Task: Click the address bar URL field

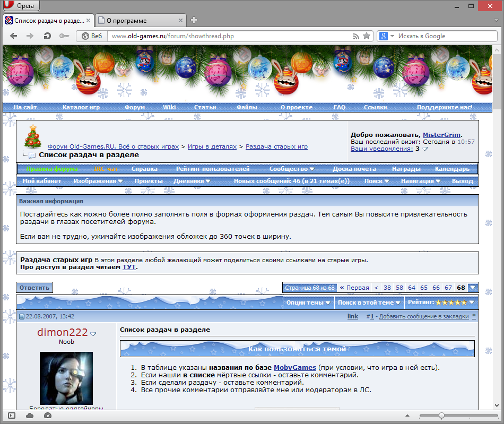Action: coord(230,36)
